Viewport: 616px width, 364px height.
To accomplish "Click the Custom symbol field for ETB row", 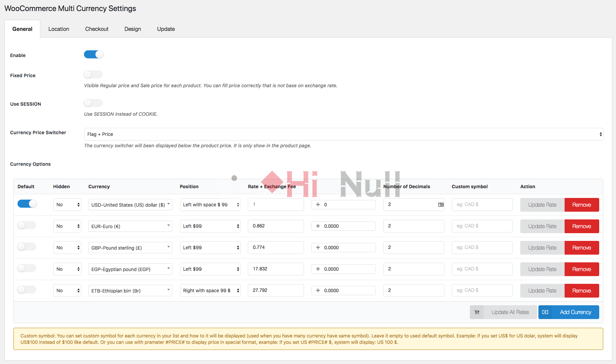I will click(x=482, y=291).
